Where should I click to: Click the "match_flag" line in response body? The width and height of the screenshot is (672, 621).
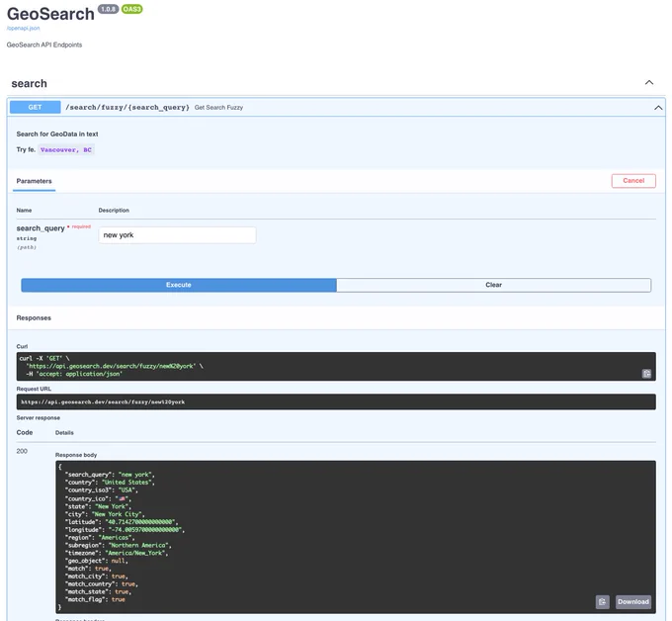click(x=95, y=599)
